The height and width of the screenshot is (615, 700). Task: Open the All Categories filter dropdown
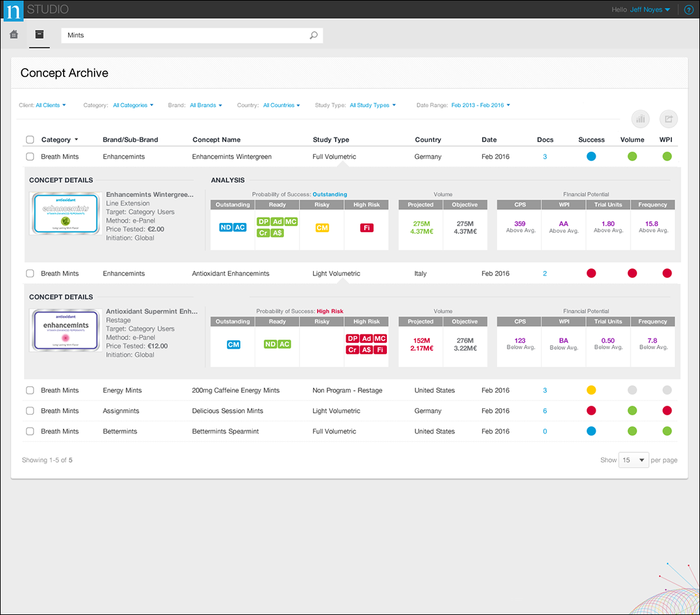(x=133, y=106)
